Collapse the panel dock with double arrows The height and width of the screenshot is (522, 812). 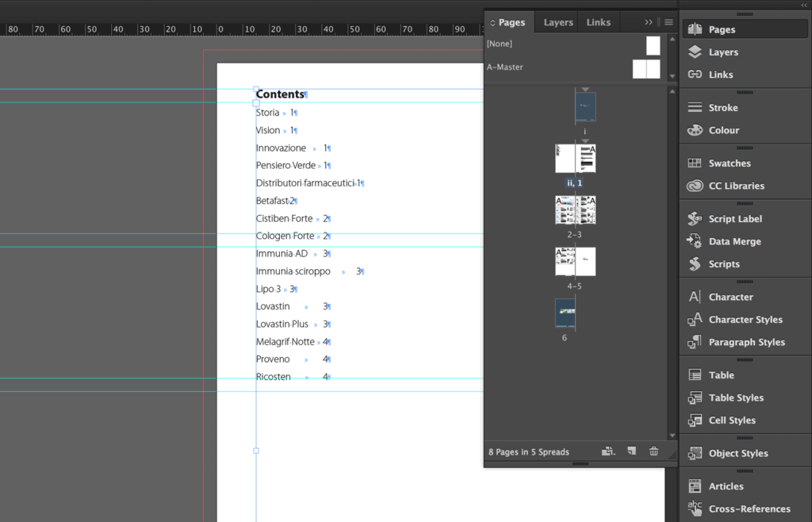point(804,5)
